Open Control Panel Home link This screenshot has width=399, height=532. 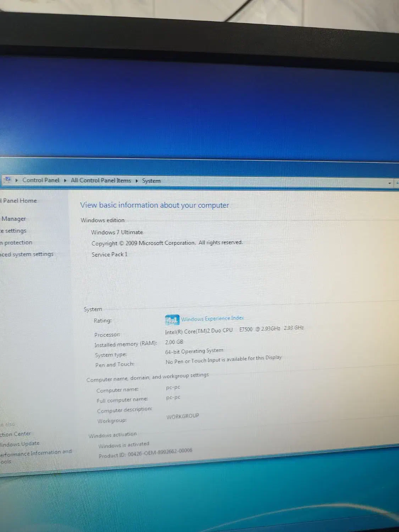click(x=18, y=201)
